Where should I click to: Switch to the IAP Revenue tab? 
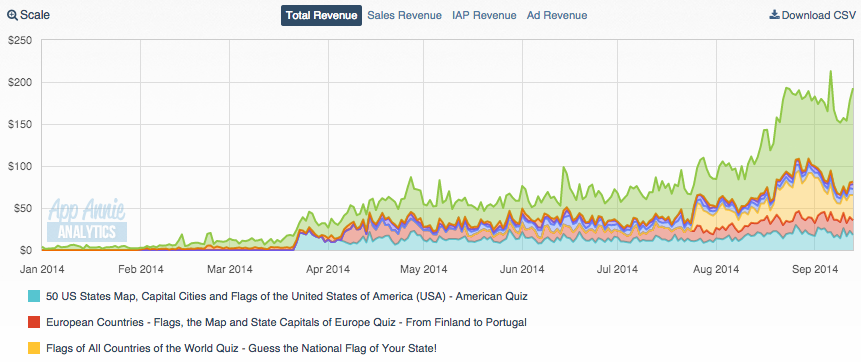point(484,15)
